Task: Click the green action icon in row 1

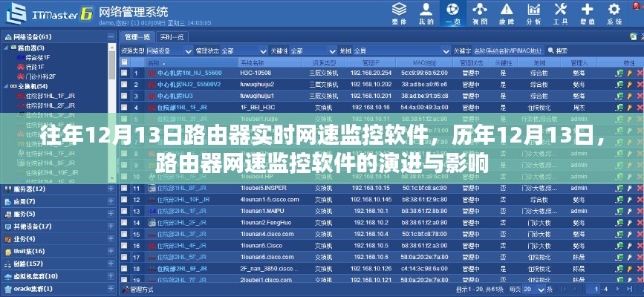Action: pyautogui.click(x=618, y=74)
